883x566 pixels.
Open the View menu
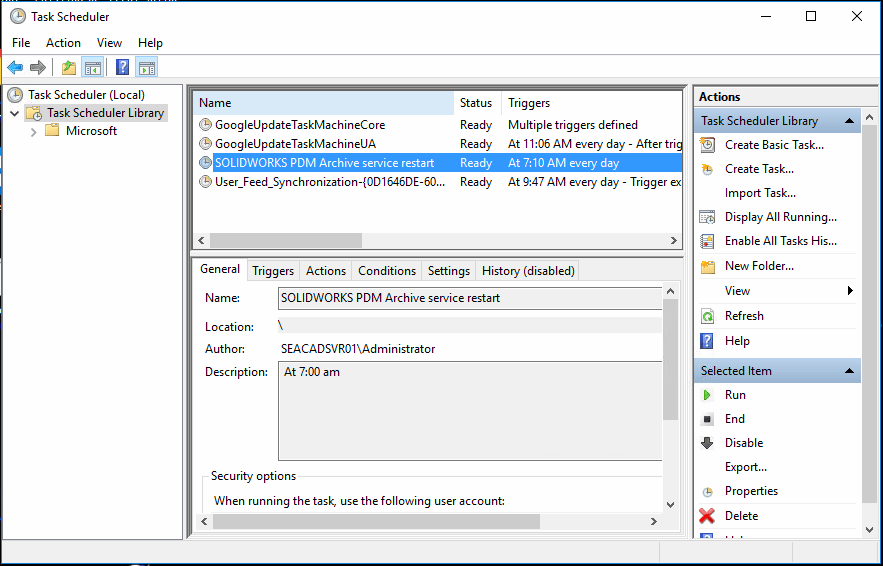[109, 43]
